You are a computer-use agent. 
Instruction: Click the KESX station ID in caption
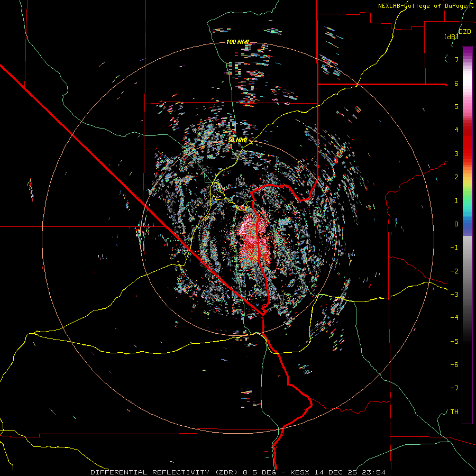click(x=300, y=472)
